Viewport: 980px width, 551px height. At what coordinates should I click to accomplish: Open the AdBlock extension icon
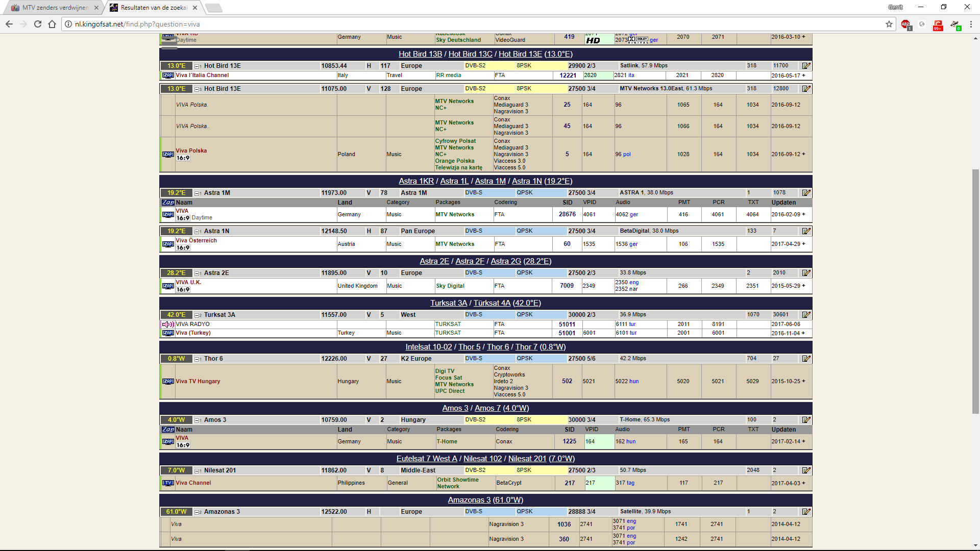click(906, 24)
